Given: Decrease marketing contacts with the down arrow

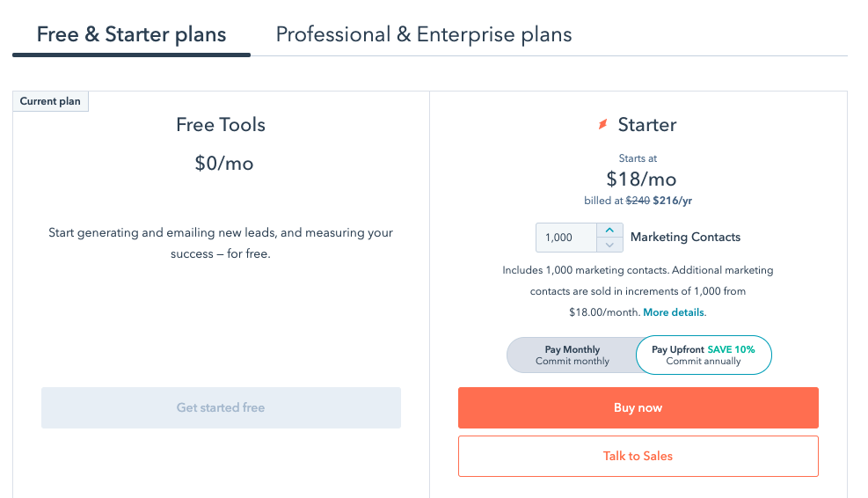Looking at the screenshot, I should pos(609,244).
